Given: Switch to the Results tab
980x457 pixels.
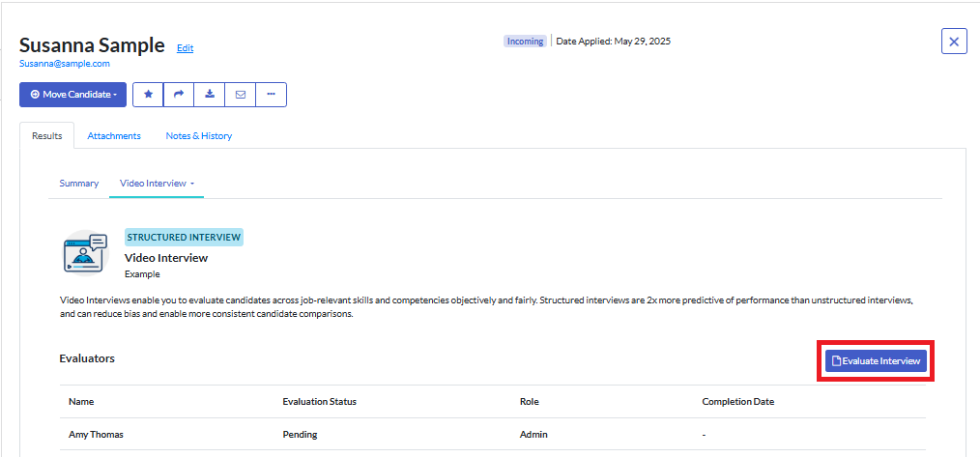Looking at the screenshot, I should 47,135.
